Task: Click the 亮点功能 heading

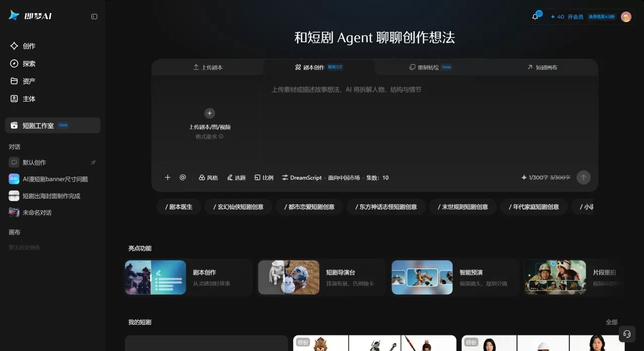Action: pyautogui.click(x=140, y=248)
